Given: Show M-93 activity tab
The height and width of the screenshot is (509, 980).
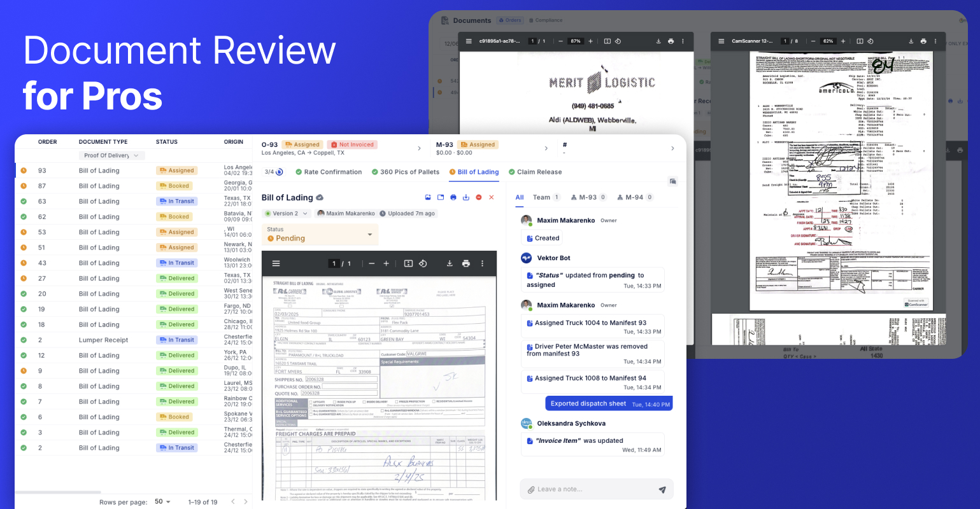Looking at the screenshot, I should [x=589, y=197].
